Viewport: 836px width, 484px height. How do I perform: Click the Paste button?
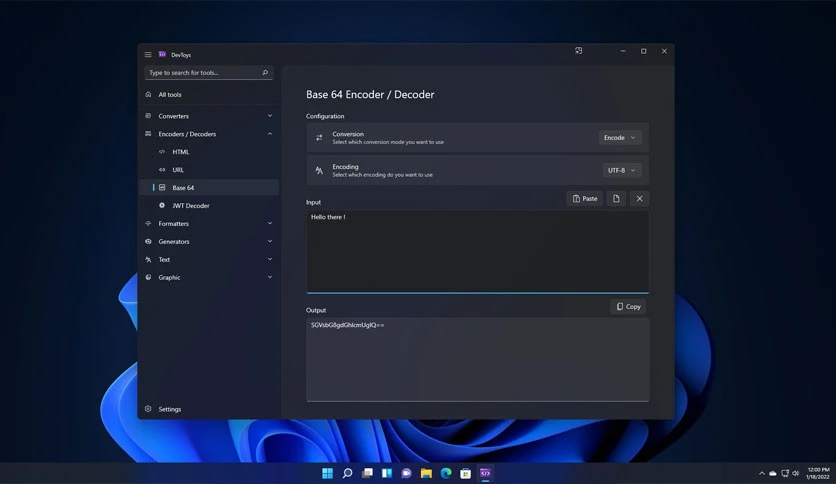pyautogui.click(x=585, y=198)
